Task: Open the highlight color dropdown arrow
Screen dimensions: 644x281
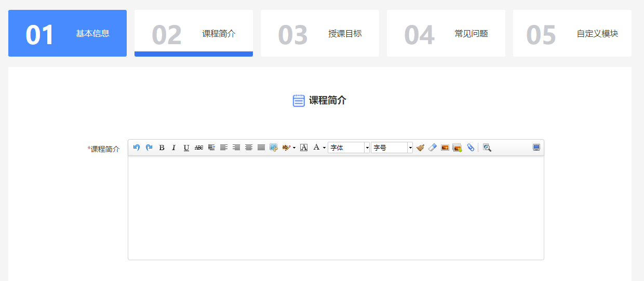Action: tap(294, 148)
